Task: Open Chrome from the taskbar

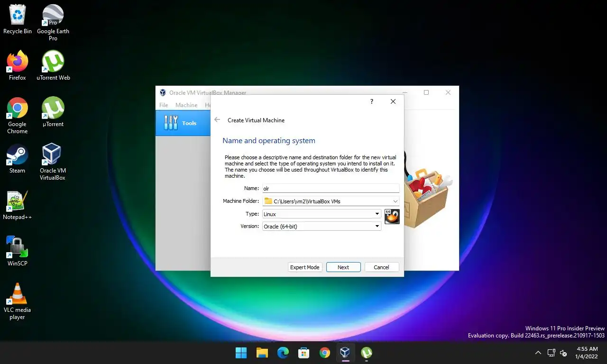Action: pos(325,353)
